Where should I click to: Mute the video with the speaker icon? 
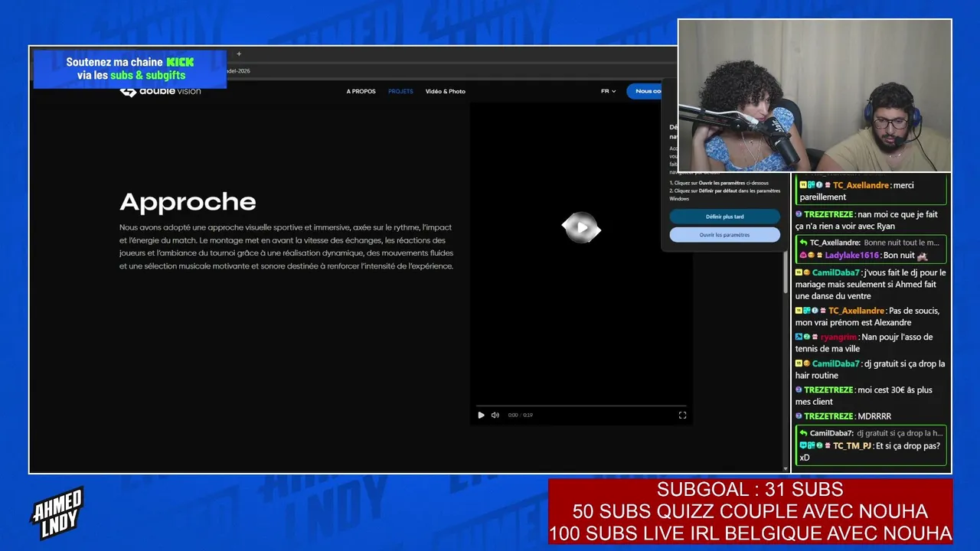click(495, 415)
